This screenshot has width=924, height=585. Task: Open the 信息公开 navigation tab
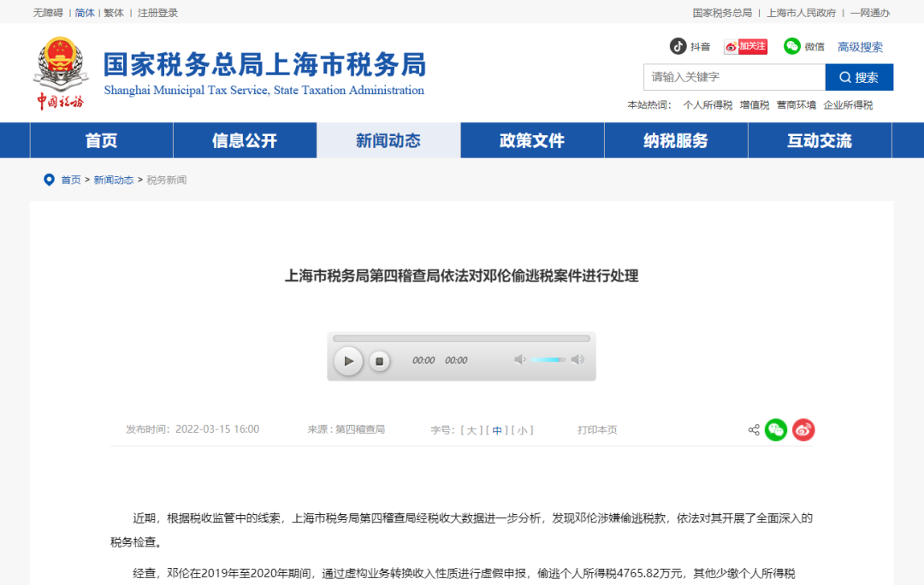pos(246,140)
